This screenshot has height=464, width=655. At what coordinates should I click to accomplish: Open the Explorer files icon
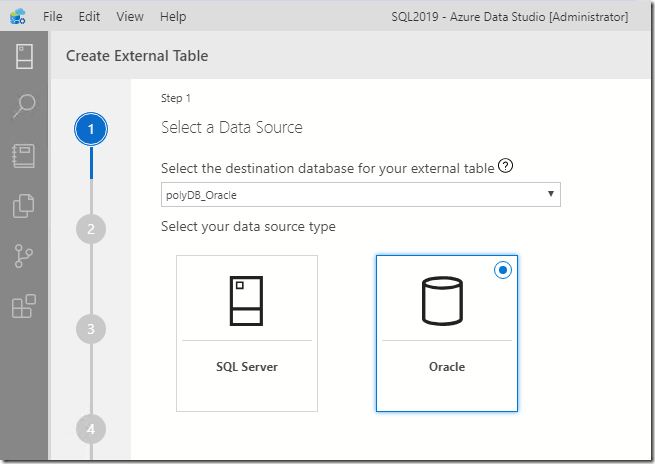point(23,206)
